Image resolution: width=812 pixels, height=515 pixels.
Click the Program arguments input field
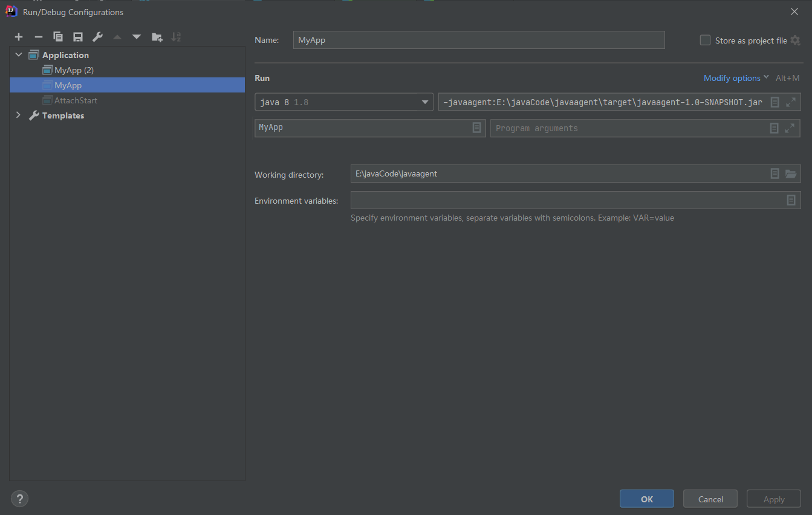click(629, 128)
